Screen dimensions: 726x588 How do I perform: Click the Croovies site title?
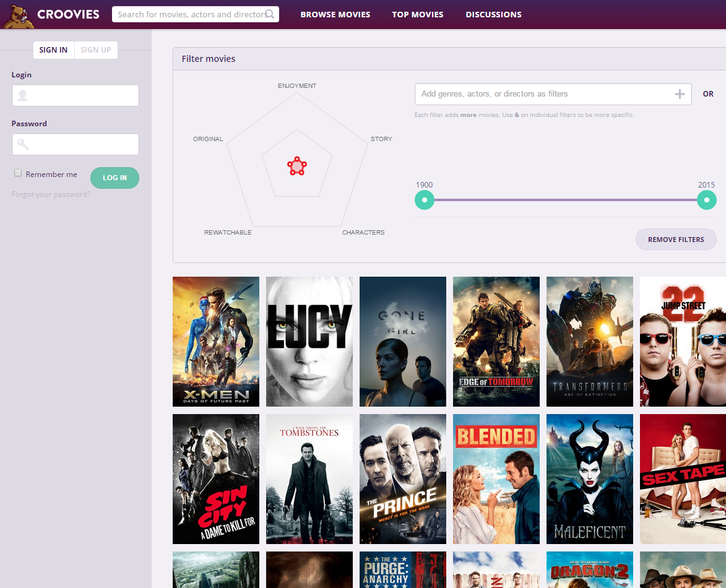68,14
